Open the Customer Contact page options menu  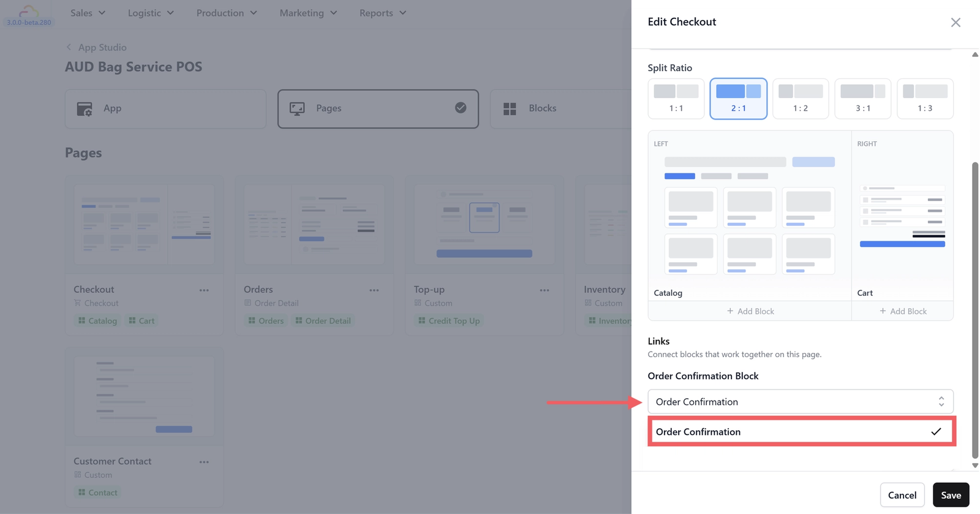204,462
